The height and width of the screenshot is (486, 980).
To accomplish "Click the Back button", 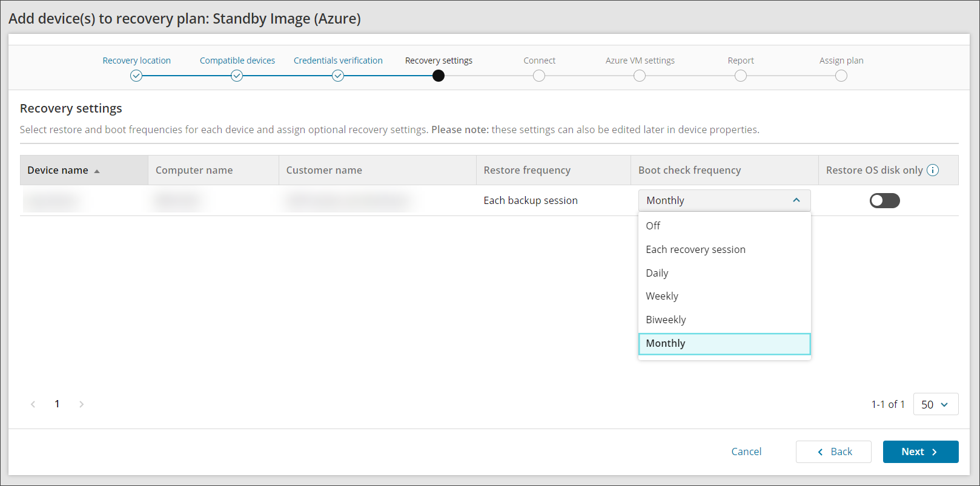I will [833, 452].
